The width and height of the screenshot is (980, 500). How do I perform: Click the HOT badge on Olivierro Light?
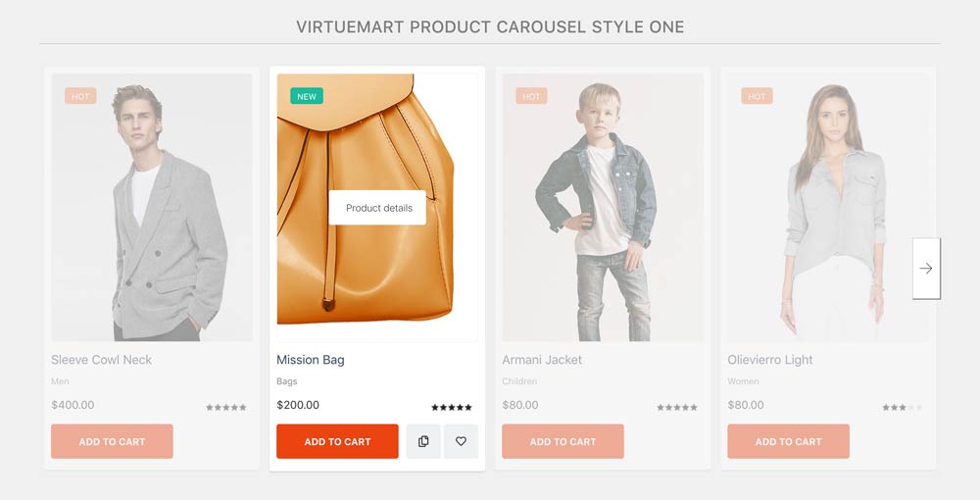(757, 96)
